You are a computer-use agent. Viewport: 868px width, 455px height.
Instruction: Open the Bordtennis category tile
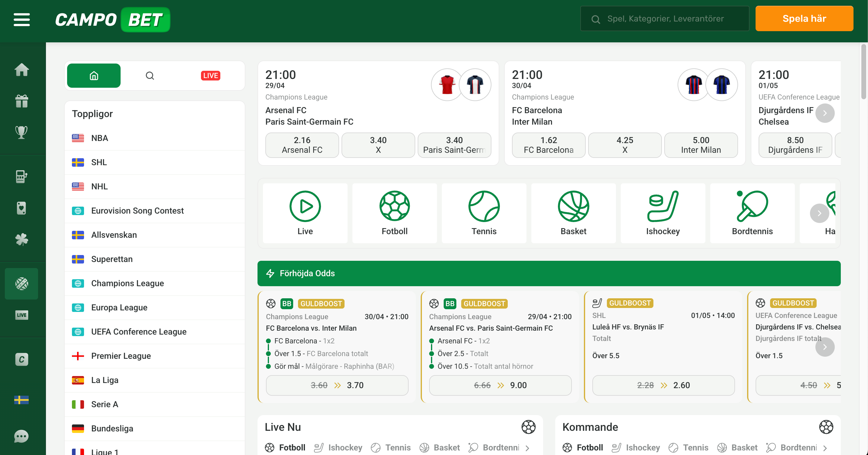(x=753, y=213)
